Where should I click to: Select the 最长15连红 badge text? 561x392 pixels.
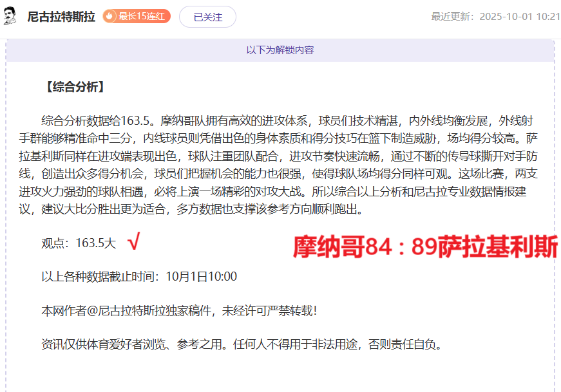142,17
